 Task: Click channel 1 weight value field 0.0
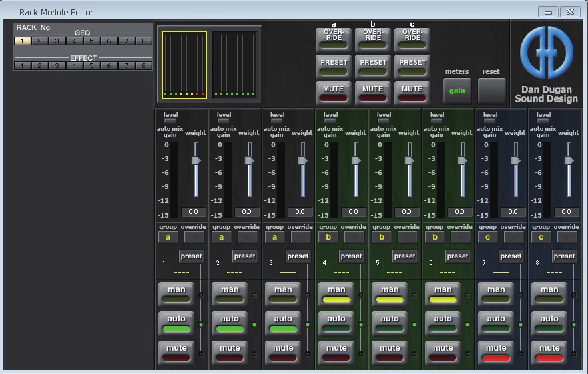[194, 212]
